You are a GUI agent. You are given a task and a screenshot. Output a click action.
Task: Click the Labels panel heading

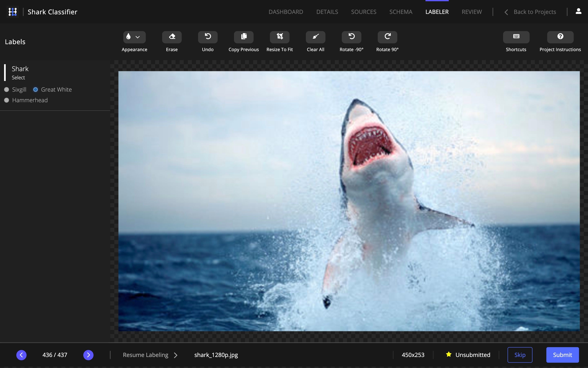15,42
